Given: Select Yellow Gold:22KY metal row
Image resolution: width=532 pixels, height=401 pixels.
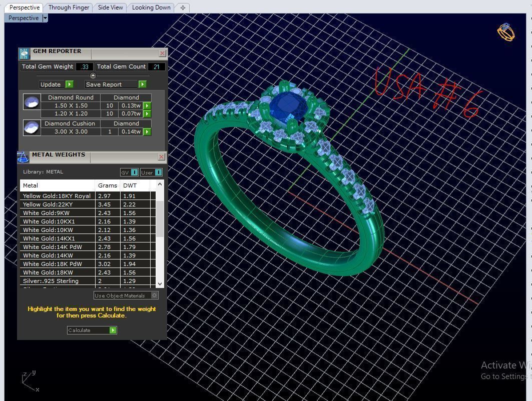Looking at the screenshot, I should point(88,204).
